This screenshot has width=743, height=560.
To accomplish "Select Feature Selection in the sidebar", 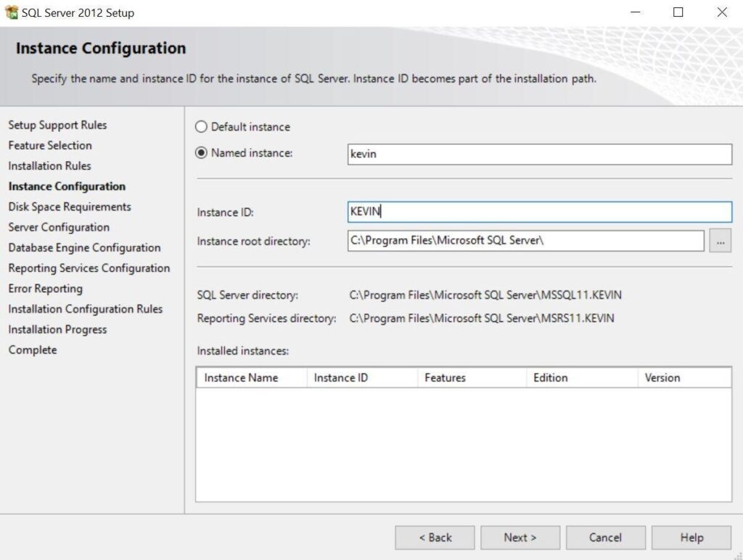I will 50,145.
